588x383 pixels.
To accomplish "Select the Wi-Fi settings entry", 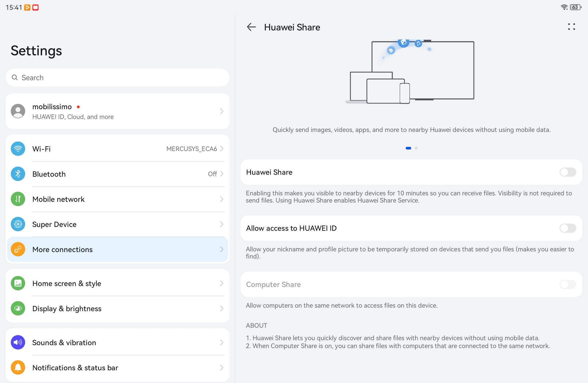I will pyautogui.click(x=117, y=149).
